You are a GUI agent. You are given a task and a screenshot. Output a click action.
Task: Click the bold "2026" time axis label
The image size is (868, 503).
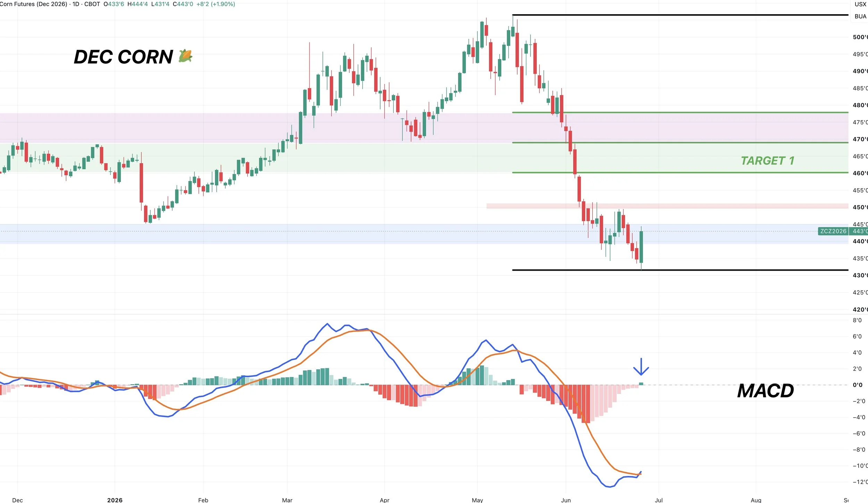click(115, 500)
